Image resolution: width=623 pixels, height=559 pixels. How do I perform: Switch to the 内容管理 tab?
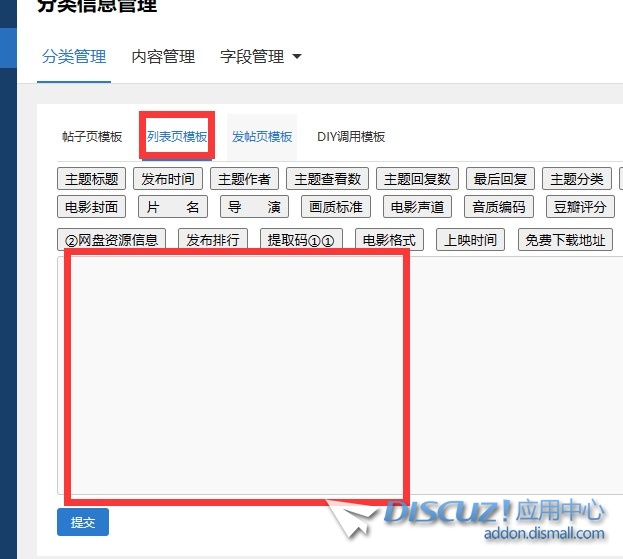[163, 57]
